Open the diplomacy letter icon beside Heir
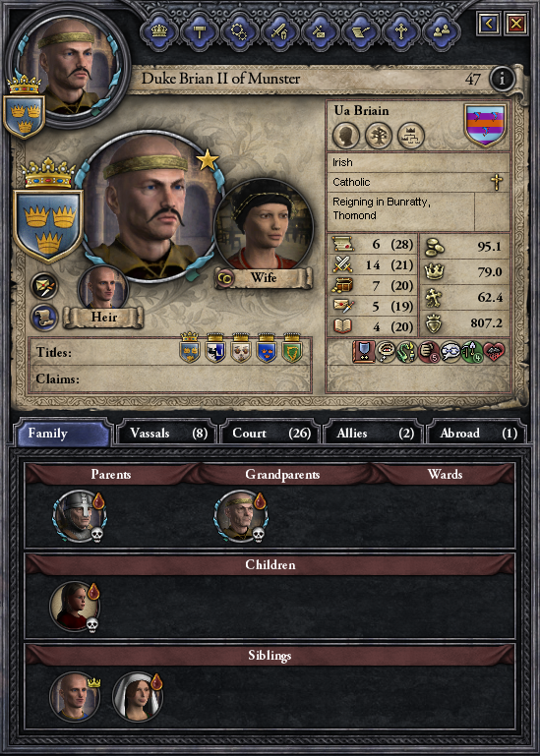540x756 pixels. pos(44,287)
